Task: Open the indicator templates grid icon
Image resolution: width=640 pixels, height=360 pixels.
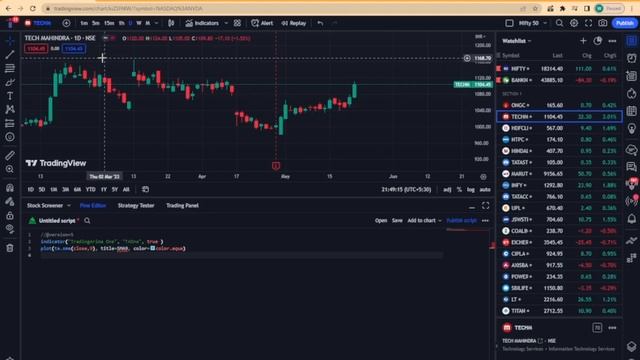Action: click(x=237, y=23)
